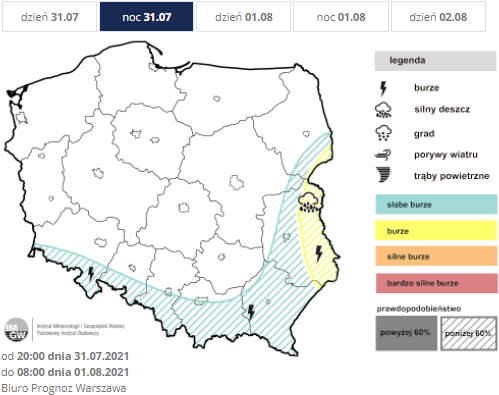Open the noc 01.08 forecast tab
Screen dimensions: 499x395
pos(341,17)
